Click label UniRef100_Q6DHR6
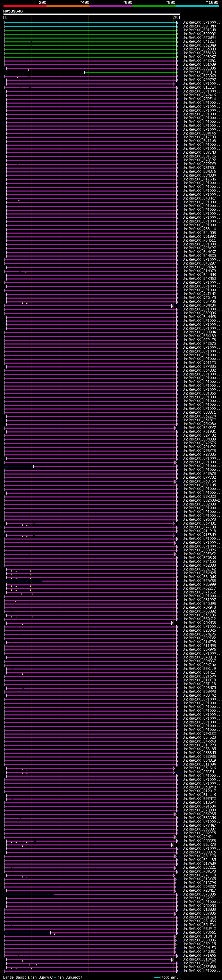 pyautogui.click(x=199, y=550)
